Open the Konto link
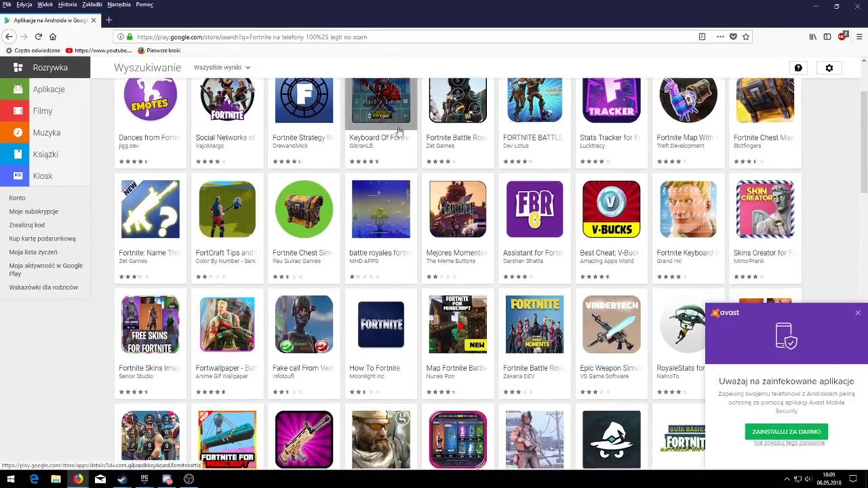Image resolution: width=868 pixels, height=488 pixels. pyautogui.click(x=17, y=198)
